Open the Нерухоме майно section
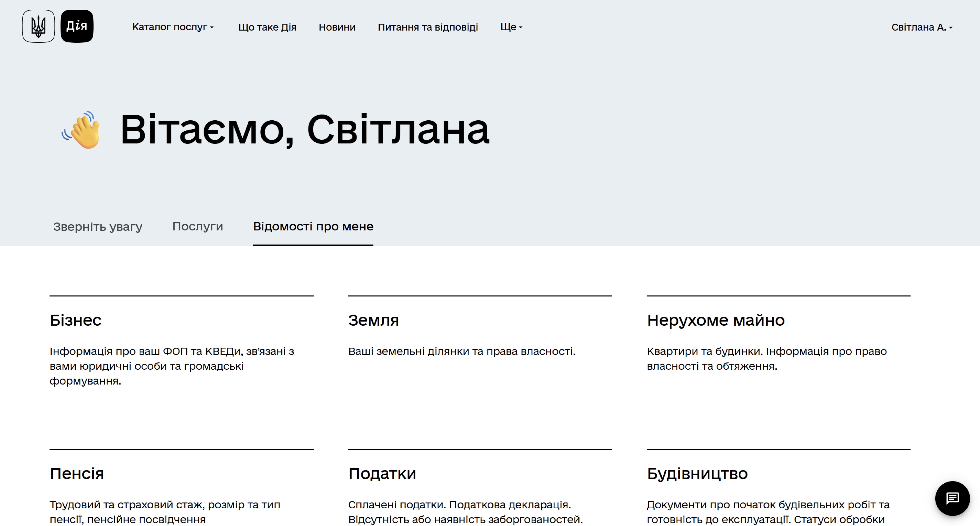 [x=716, y=320]
